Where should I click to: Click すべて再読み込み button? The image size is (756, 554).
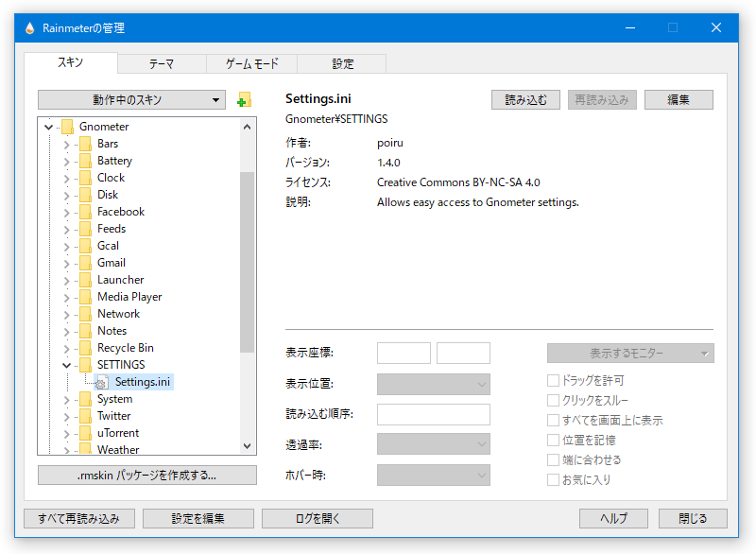(79, 519)
